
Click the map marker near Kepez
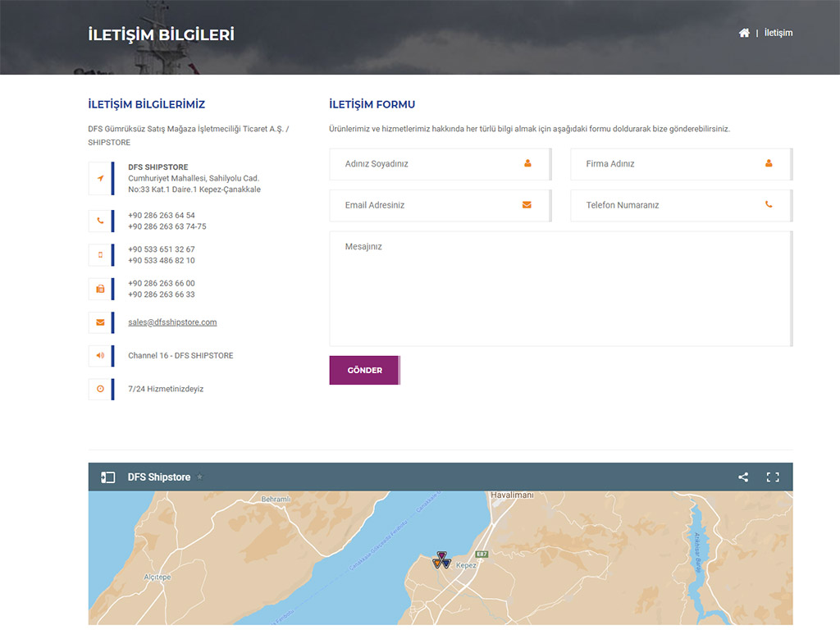pyautogui.click(x=441, y=559)
